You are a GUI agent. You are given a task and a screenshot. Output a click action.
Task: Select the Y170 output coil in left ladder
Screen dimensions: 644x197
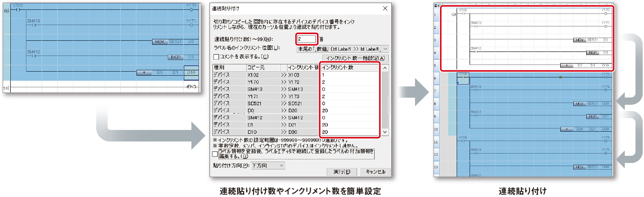(x=191, y=9)
